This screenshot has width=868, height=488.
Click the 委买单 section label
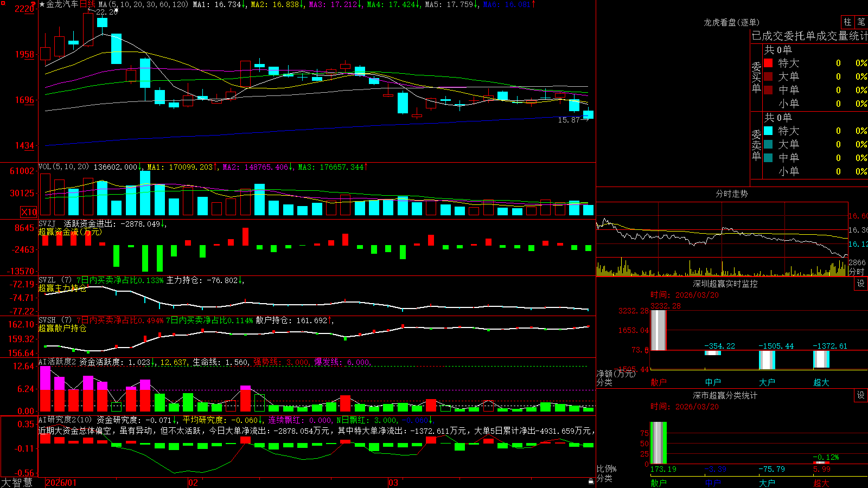point(756,78)
